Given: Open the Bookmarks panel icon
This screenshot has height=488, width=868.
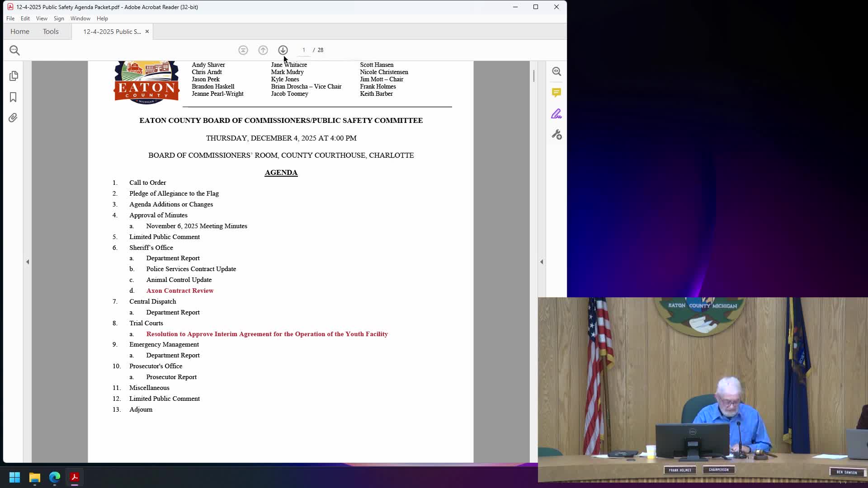Looking at the screenshot, I should tap(13, 97).
